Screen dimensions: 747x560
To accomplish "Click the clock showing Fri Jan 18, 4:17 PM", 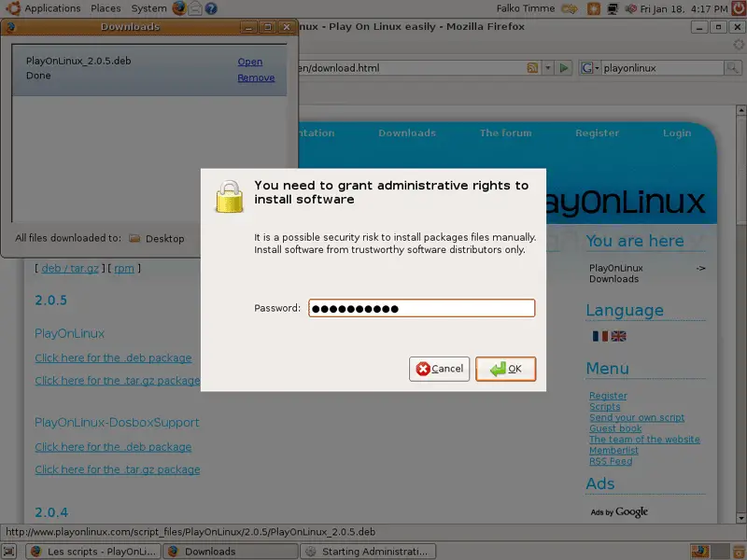I will click(x=684, y=8).
